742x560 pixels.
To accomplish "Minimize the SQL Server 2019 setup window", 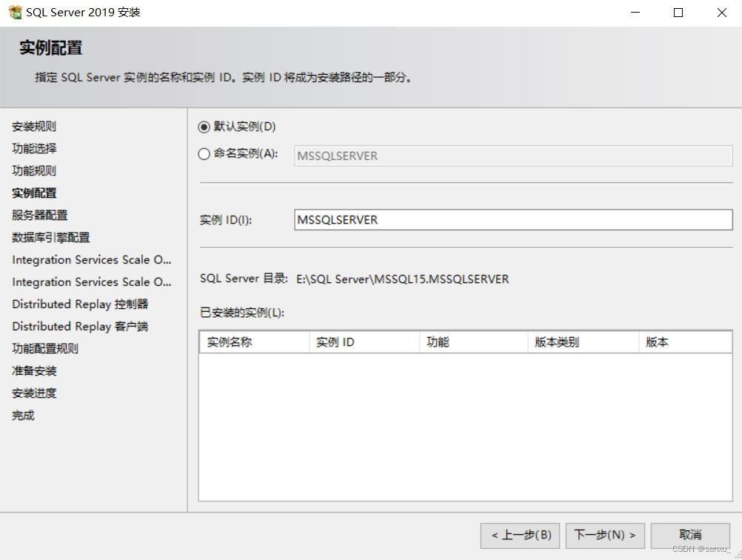I will (x=635, y=13).
